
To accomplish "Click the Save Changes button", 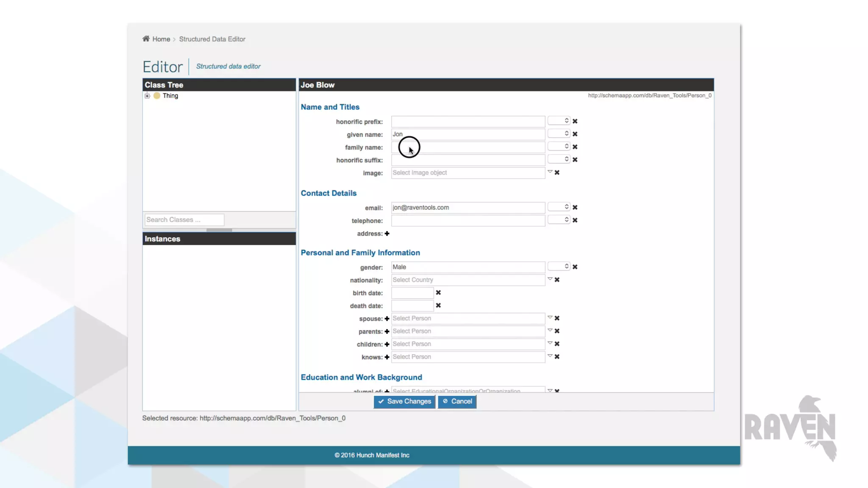I will click(404, 401).
